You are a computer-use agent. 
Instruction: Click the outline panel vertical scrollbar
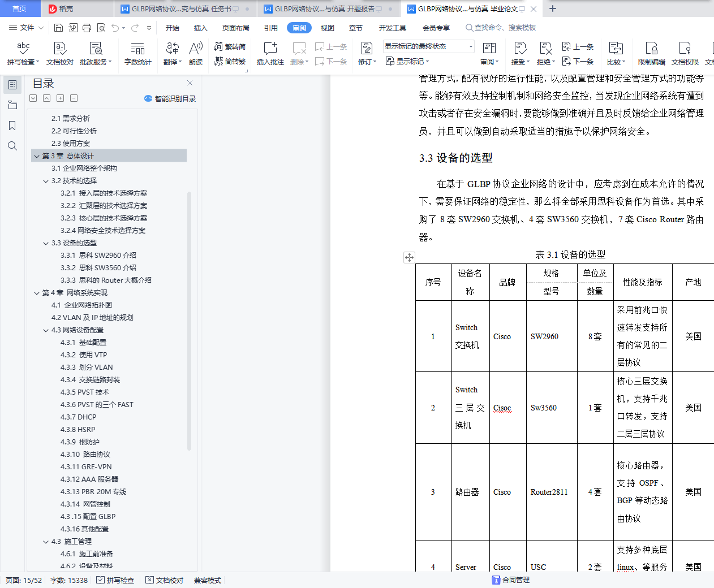pyautogui.click(x=189, y=321)
